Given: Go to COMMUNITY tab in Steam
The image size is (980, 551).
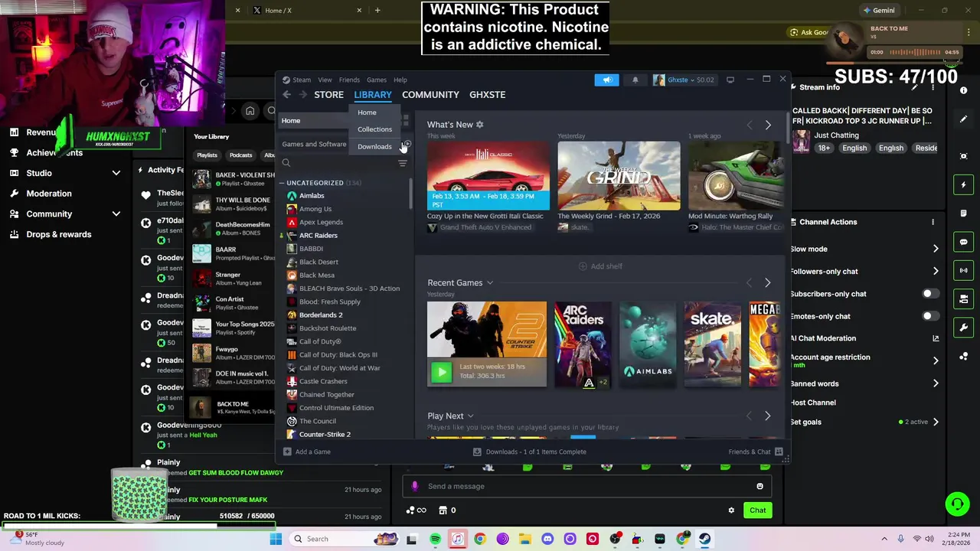Looking at the screenshot, I should click(430, 95).
